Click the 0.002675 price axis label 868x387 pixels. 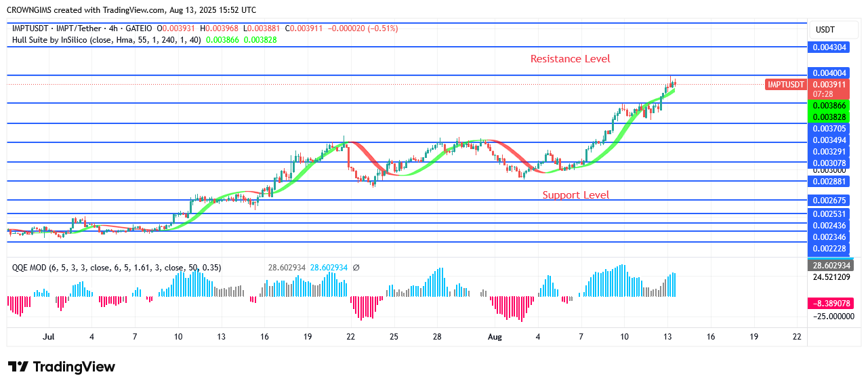pyautogui.click(x=830, y=201)
